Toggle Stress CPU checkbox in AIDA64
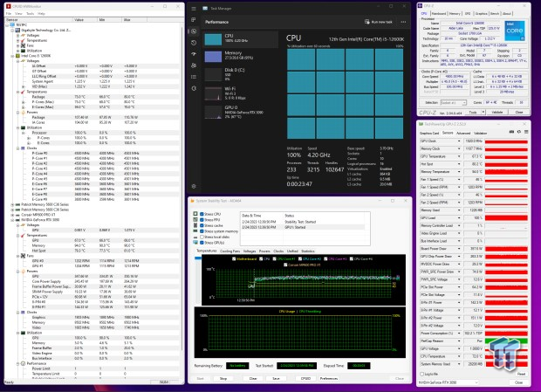541x392 pixels. [x=202, y=214]
